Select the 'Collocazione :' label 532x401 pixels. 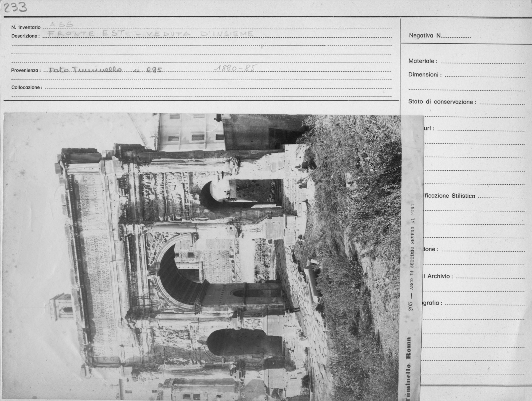[27, 88]
